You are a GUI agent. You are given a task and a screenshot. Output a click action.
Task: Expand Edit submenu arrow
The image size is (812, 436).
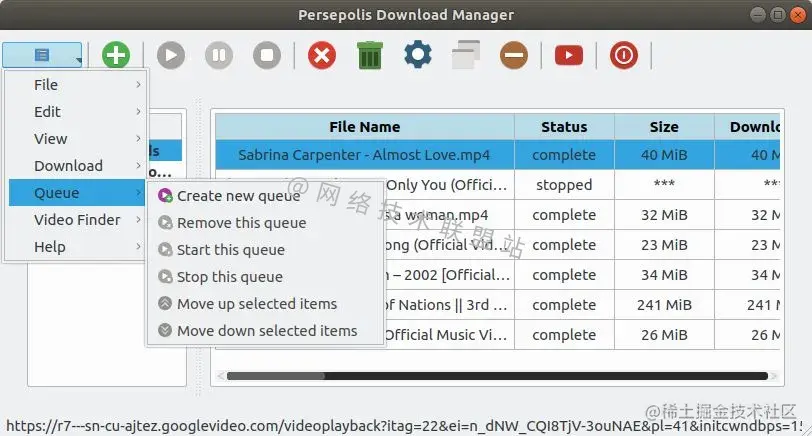pos(138,111)
